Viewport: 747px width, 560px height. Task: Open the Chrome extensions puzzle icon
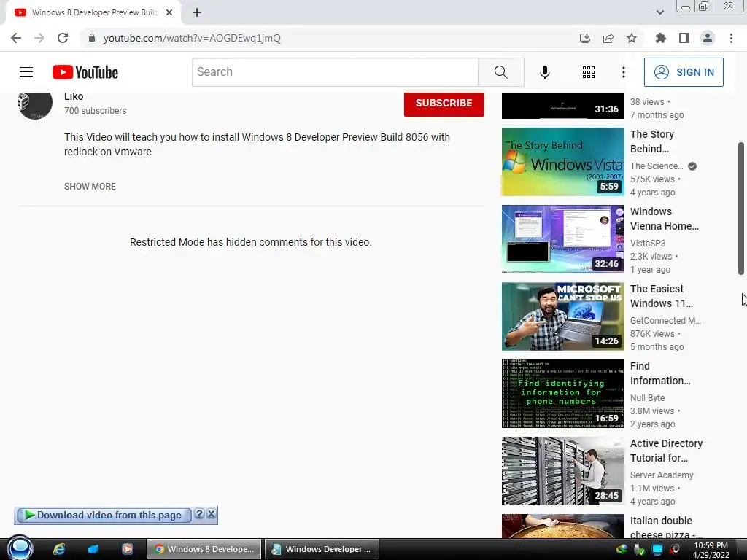660,38
